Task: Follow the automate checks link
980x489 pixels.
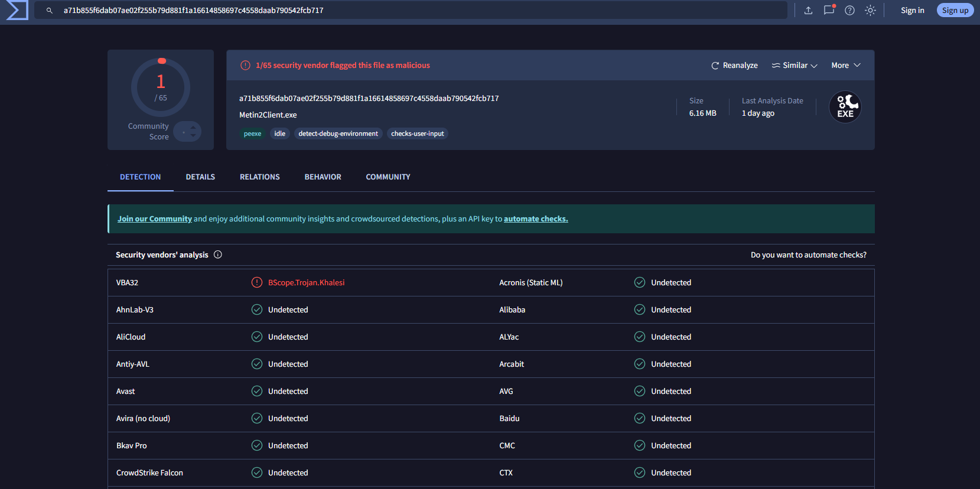Action: [x=536, y=219]
